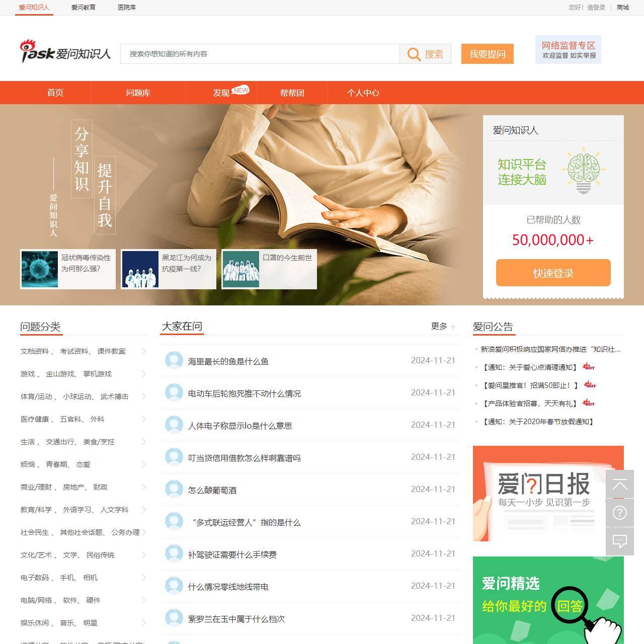Image resolution: width=644 pixels, height=644 pixels.
Task: Open the 手机 category link
Action: [x=67, y=578]
